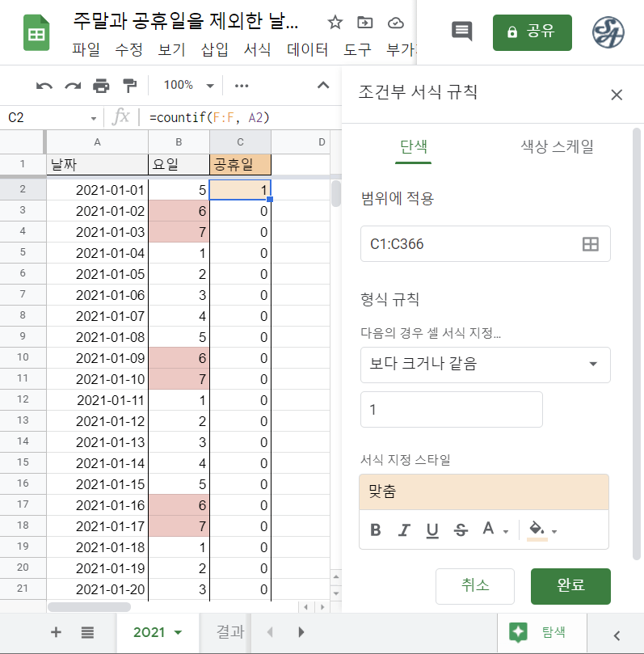
Task: Open the 데이터 menu
Action: (x=308, y=49)
